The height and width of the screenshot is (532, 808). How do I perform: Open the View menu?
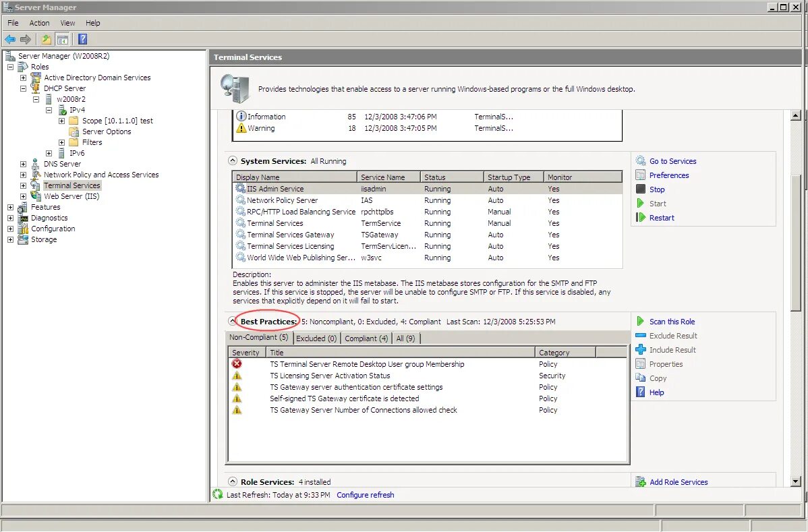pos(67,23)
